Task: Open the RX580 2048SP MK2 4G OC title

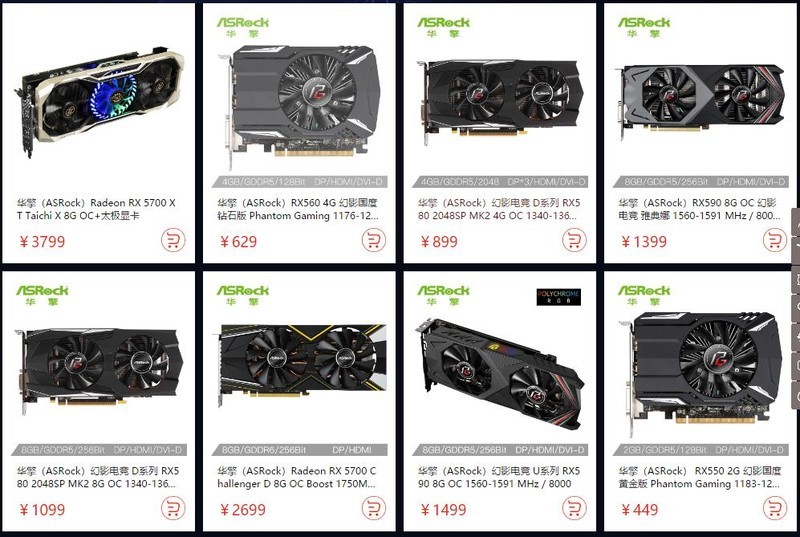Action: coord(499,209)
